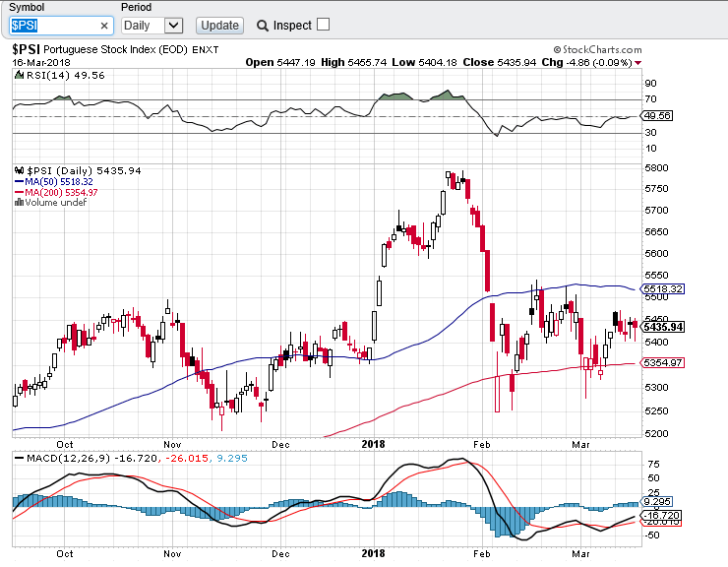
Task: Click the 5518.32 MA(50) price tag
Action: (663, 289)
